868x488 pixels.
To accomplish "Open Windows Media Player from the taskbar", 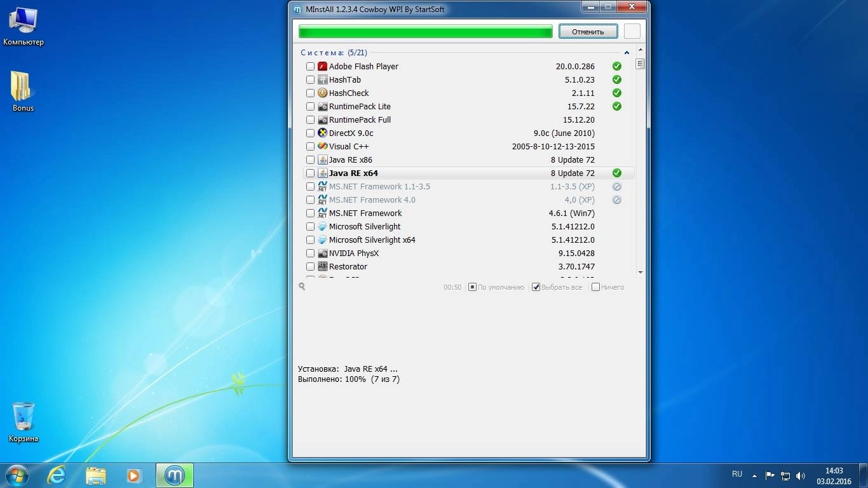I will pyautogui.click(x=134, y=475).
